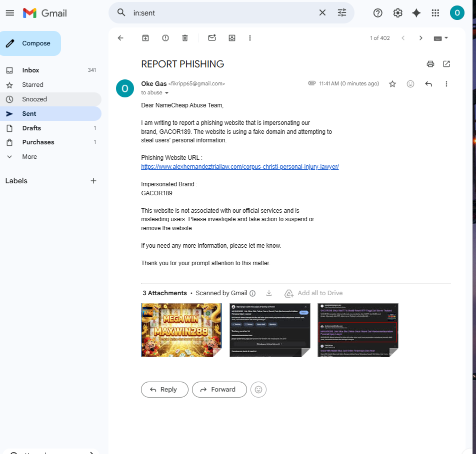Click the Gmail logo

tap(45, 13)
